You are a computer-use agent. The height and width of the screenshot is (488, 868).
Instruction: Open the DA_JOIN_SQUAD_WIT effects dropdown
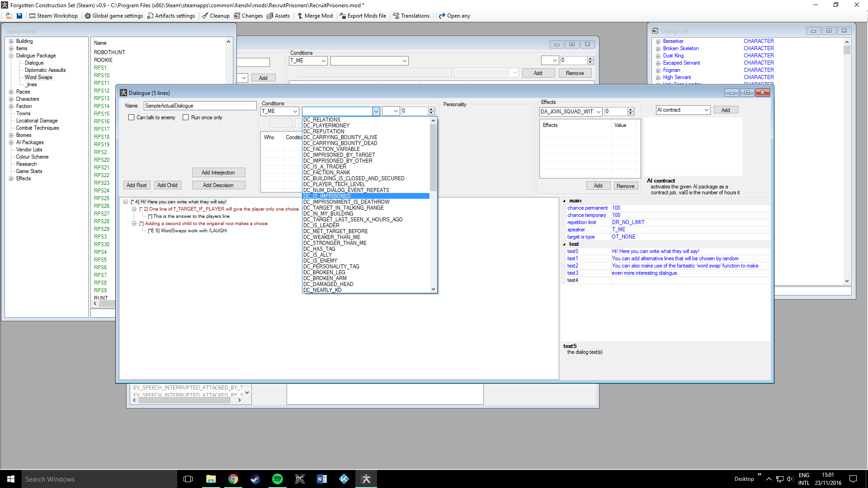click(599, 112)
